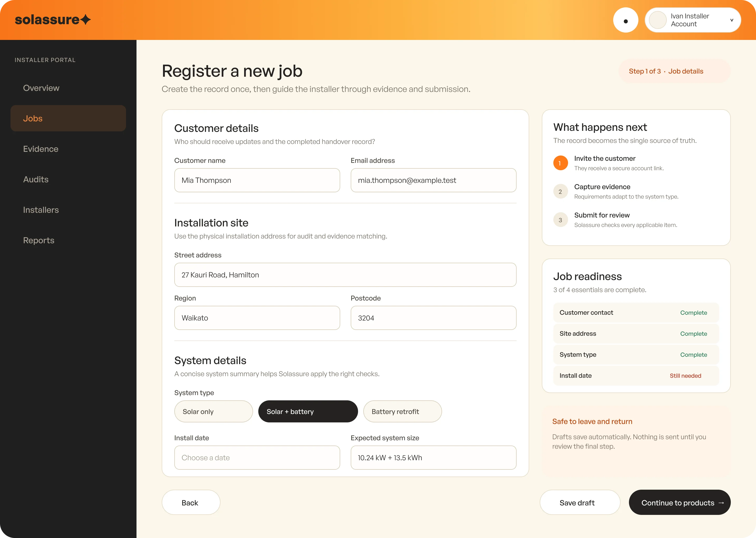Click the Customer contact readiness row
Viewport: 756px width, 538px height.
[x=636, y=312]
